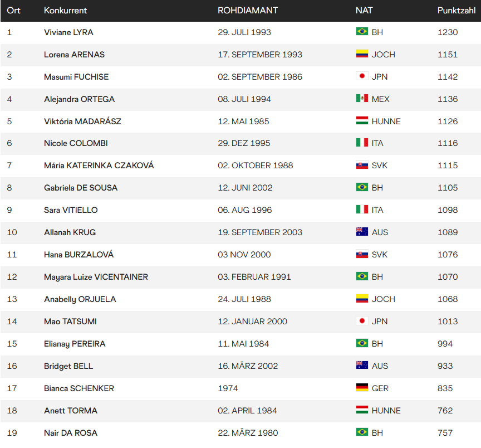Open competitor Sara VITIELLO

click(71, 210)
